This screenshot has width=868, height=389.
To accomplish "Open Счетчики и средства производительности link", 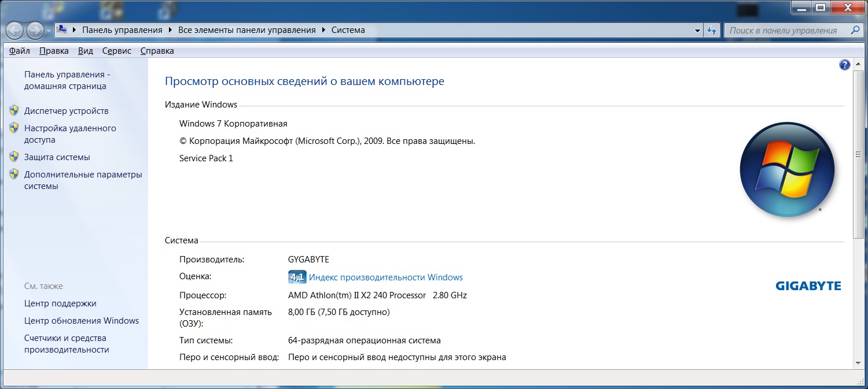I will click(67, 344).
